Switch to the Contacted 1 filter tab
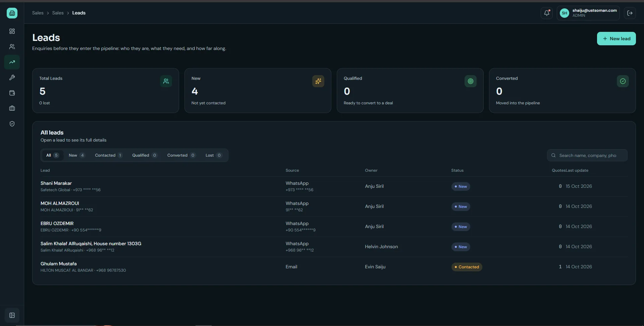The width and height of the screenshot is (644, 326). click(x=109, y=155)
